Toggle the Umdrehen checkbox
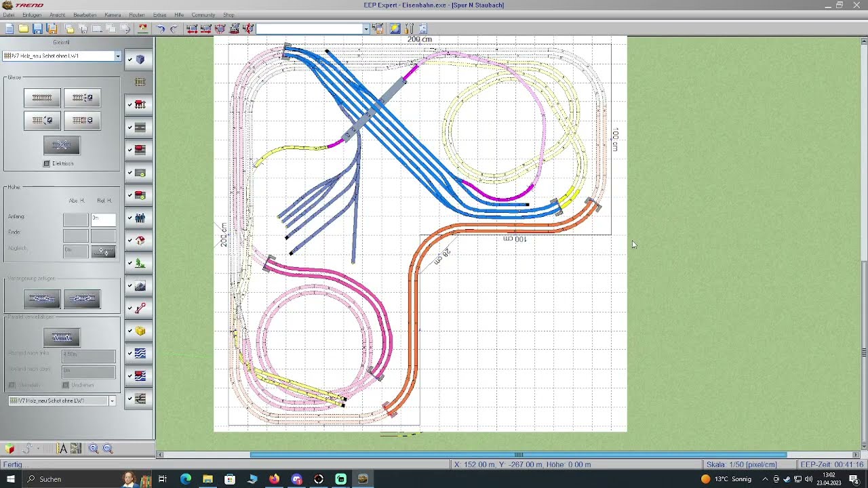 pos(66,385)
